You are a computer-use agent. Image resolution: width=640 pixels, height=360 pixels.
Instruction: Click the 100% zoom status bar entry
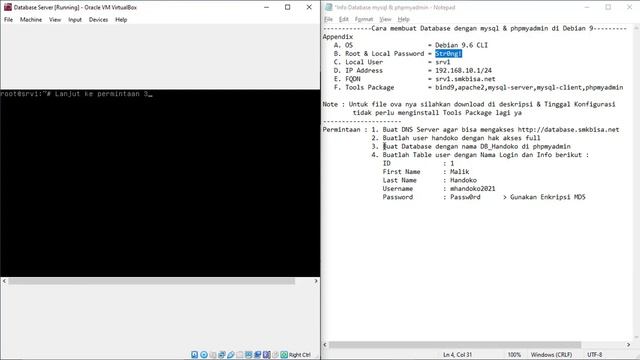[514, 355]
